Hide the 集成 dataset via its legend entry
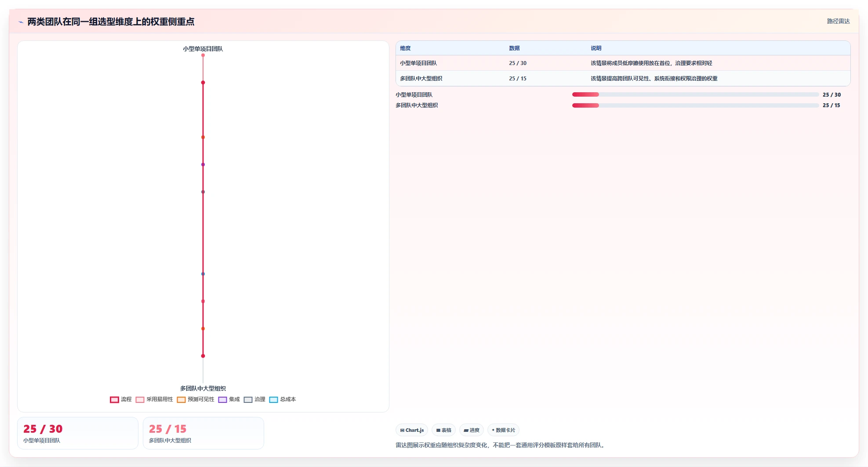 click(229, 399)
